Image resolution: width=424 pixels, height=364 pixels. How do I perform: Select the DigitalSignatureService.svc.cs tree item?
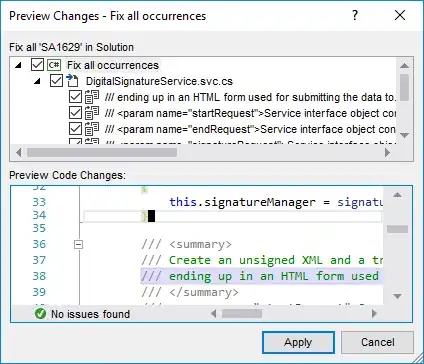coord(159,81)
